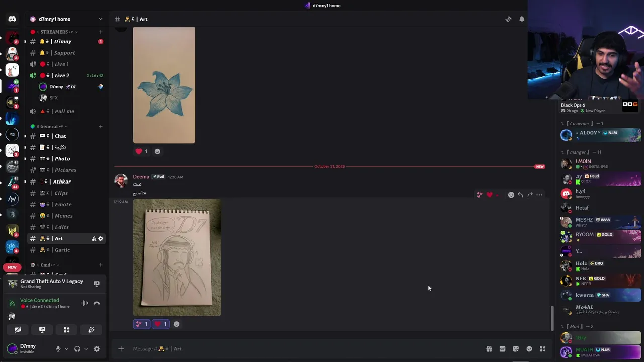Add reaction smiley below lily drawing
This screenshot has width=644, height=362.
(157, 151)
